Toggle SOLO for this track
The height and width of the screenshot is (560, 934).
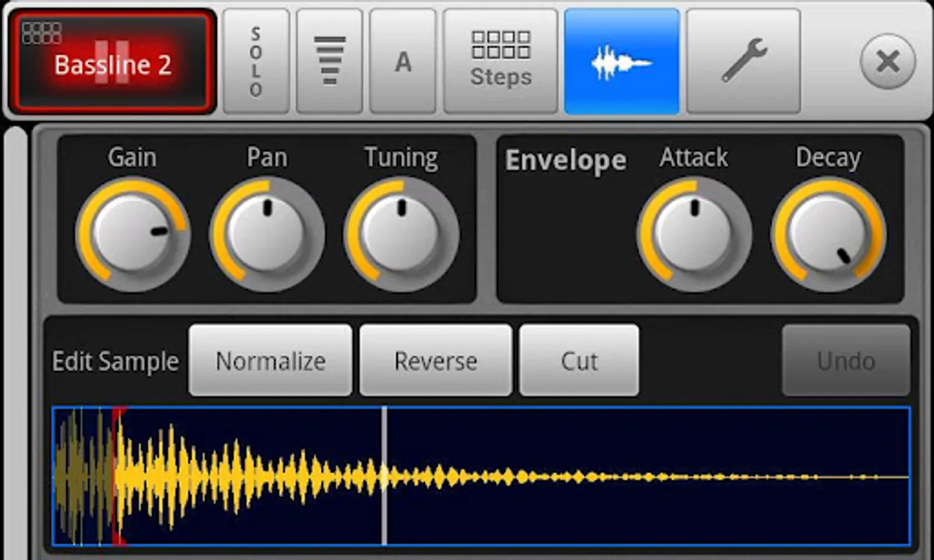tap(256, 62)
